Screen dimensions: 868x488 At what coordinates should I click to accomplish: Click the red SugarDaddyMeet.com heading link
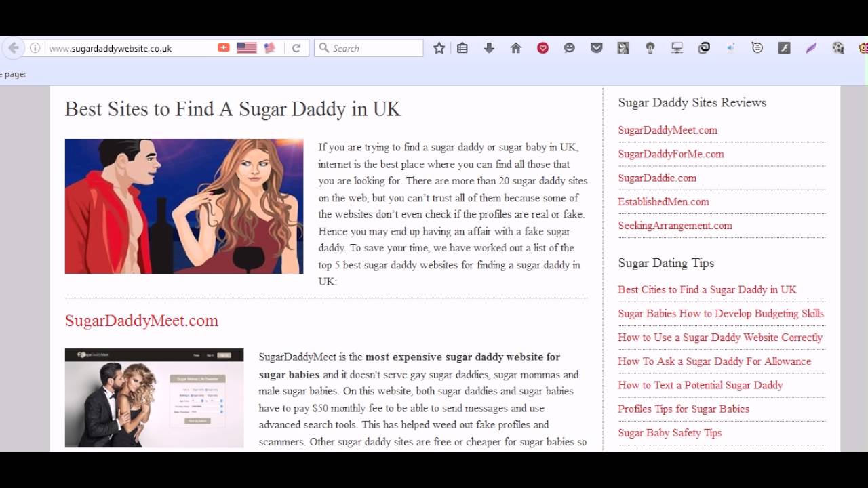pos(142,321)
